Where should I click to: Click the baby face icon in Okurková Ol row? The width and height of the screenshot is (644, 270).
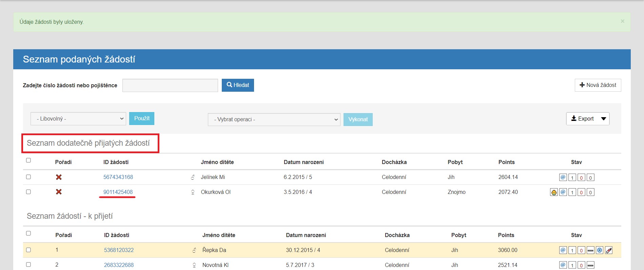pos(554,192)
